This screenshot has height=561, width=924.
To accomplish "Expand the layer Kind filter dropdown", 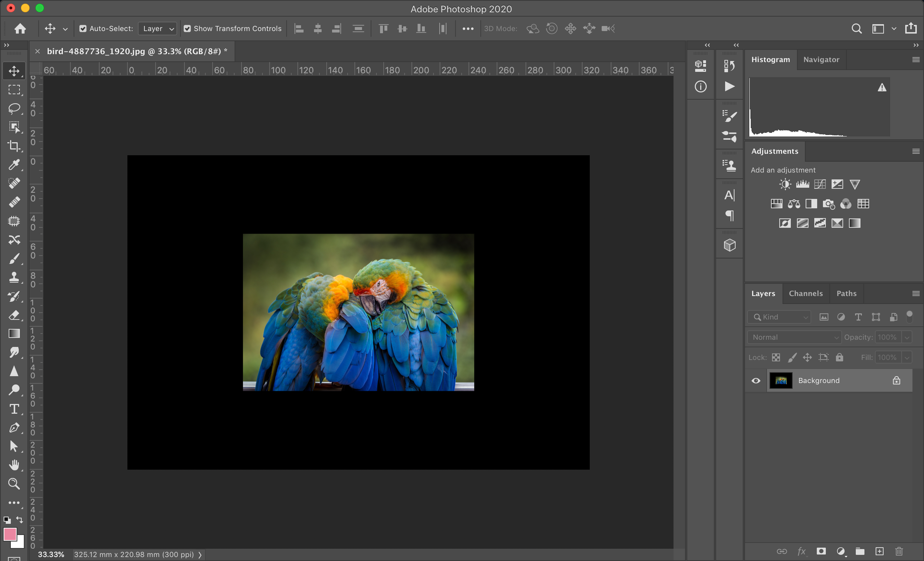I will tap(780, 317).
